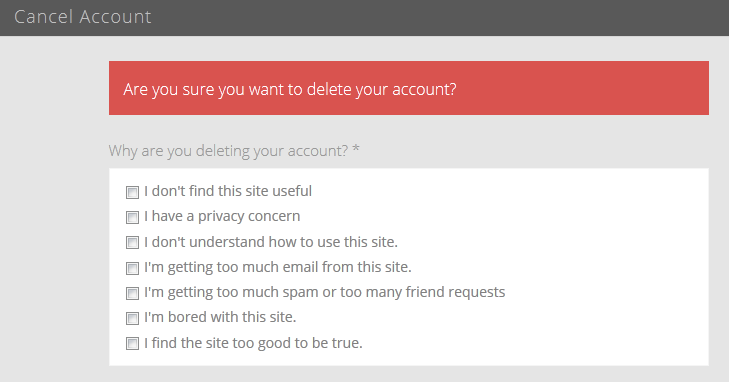Enable the "don't understand how to use" checkbox
729x382 pixels.
132,243
